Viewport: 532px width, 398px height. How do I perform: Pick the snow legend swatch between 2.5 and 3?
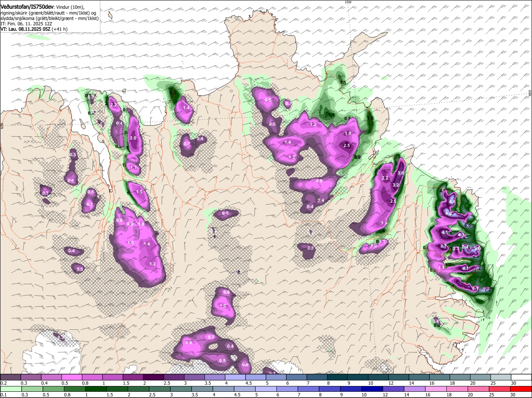tap(175, 377)
